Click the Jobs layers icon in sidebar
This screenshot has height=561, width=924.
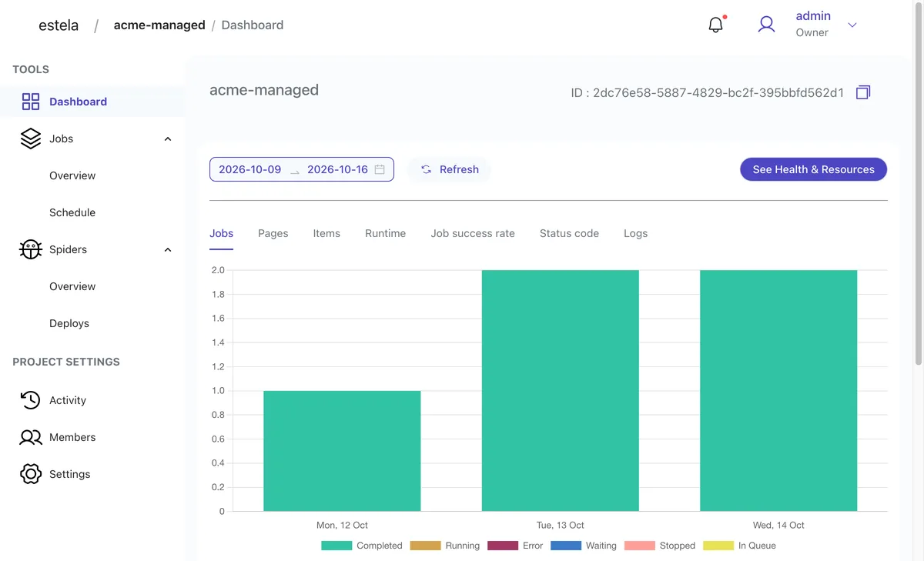(31, 139)
